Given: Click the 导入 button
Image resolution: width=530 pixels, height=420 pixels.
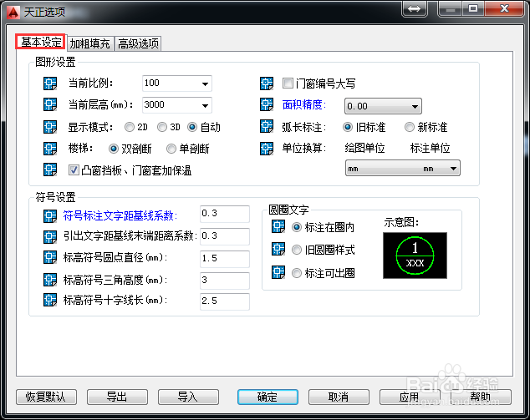Looking at the screenshot, I should pyautogui.click(x=188, y=397).
